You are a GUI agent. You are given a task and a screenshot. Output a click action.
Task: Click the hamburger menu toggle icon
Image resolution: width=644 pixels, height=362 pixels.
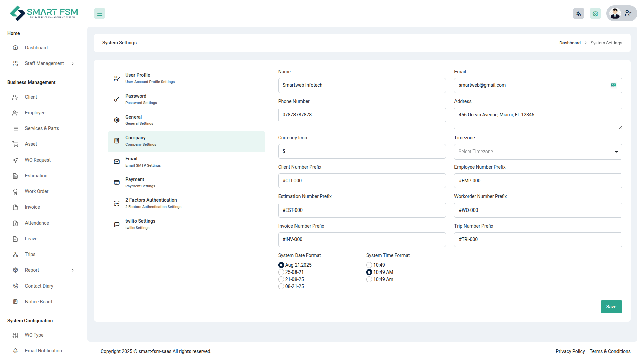(x=100, y=14)
